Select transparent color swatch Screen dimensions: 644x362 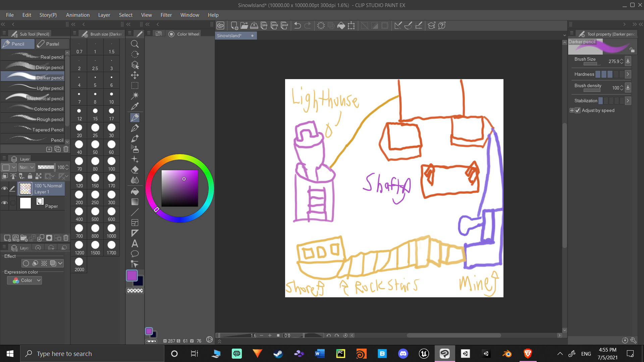pos(135,291)
